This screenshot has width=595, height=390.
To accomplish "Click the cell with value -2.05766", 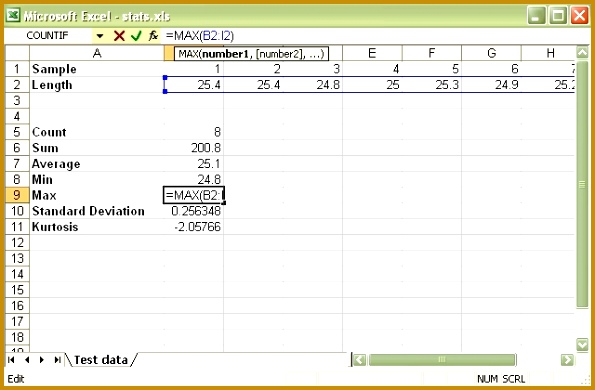I will [x=194, y=226].
